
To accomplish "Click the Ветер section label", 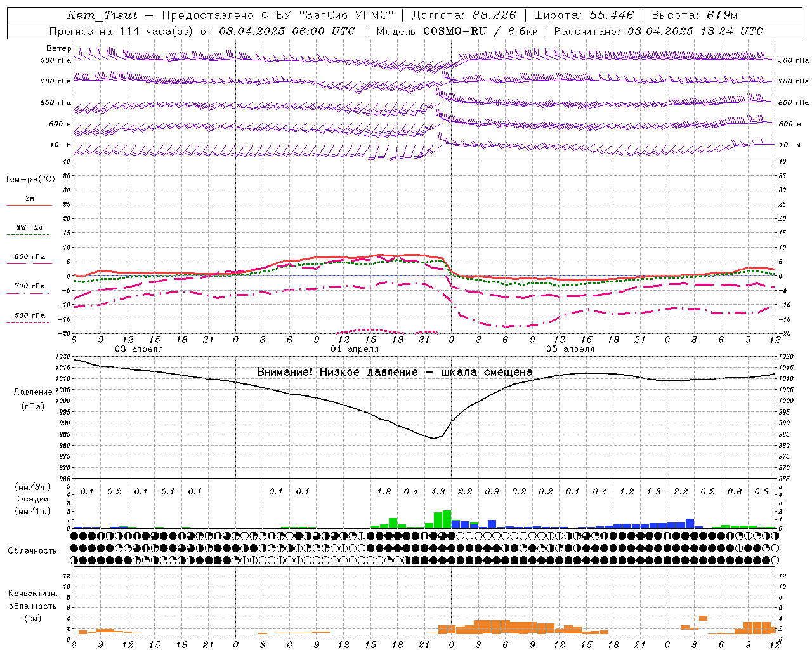I will click(x=58, y=48).
